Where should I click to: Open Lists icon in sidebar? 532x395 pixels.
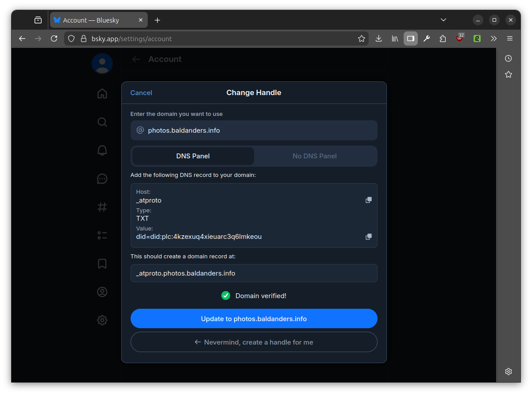[x=102, y=235]
